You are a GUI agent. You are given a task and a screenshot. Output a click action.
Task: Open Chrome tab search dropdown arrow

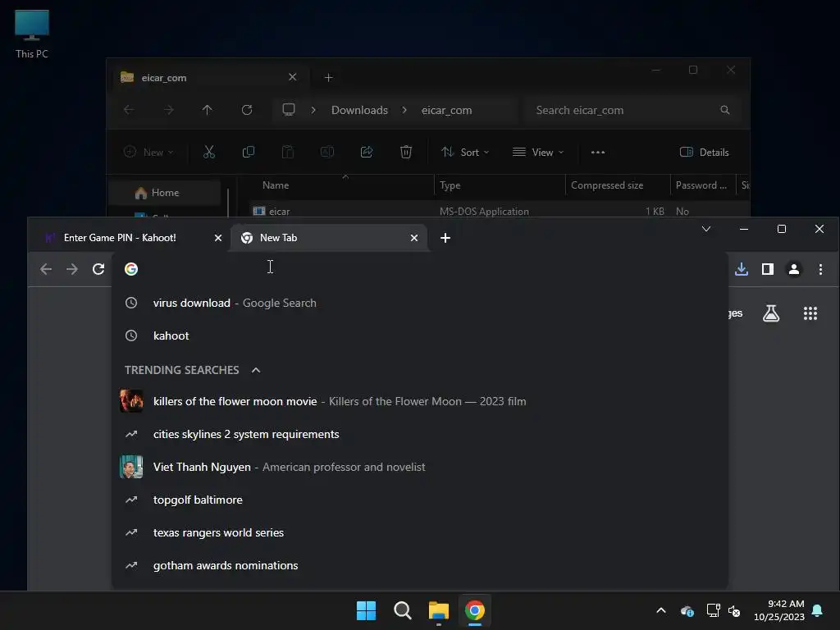706,230
